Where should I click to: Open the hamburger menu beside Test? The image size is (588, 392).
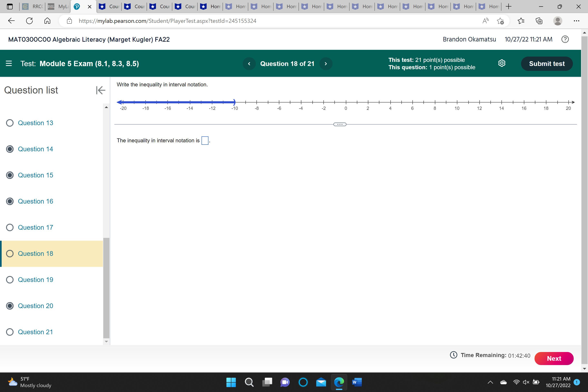[x=9, y=63]
